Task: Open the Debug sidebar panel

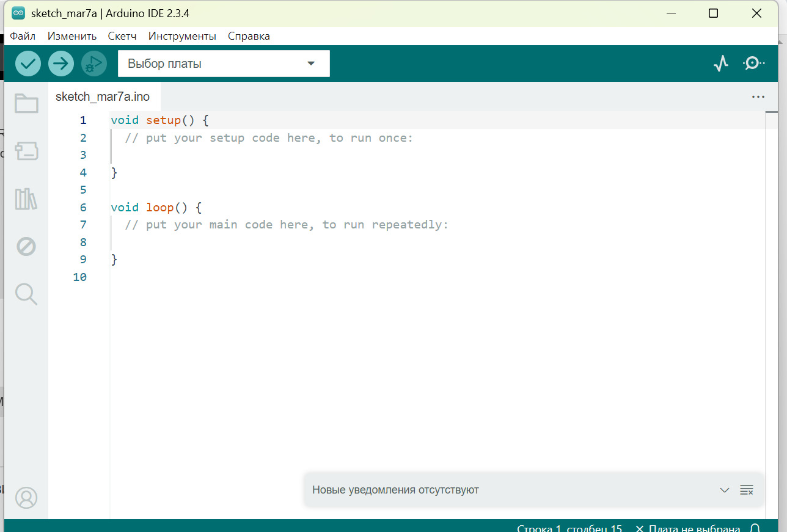Action: pos(26,247)
